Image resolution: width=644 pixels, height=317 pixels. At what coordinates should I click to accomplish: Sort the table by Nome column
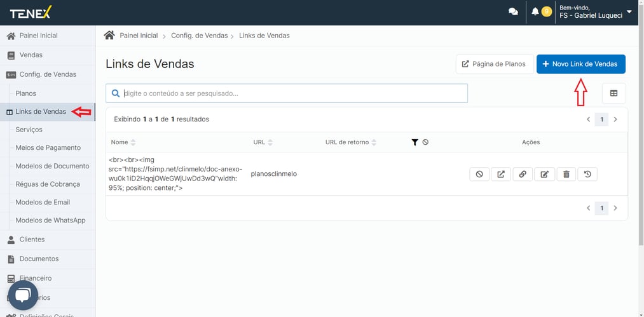click(123, 142)
